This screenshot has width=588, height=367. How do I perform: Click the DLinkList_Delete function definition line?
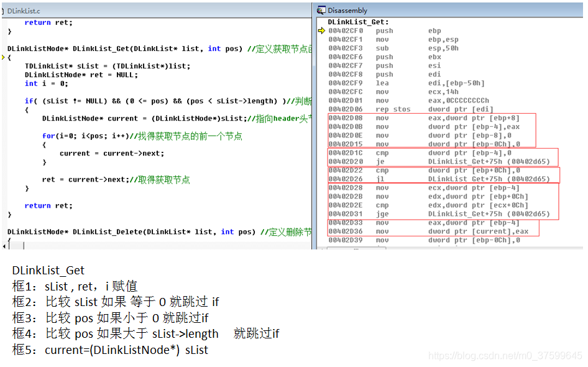click(159, 232)
